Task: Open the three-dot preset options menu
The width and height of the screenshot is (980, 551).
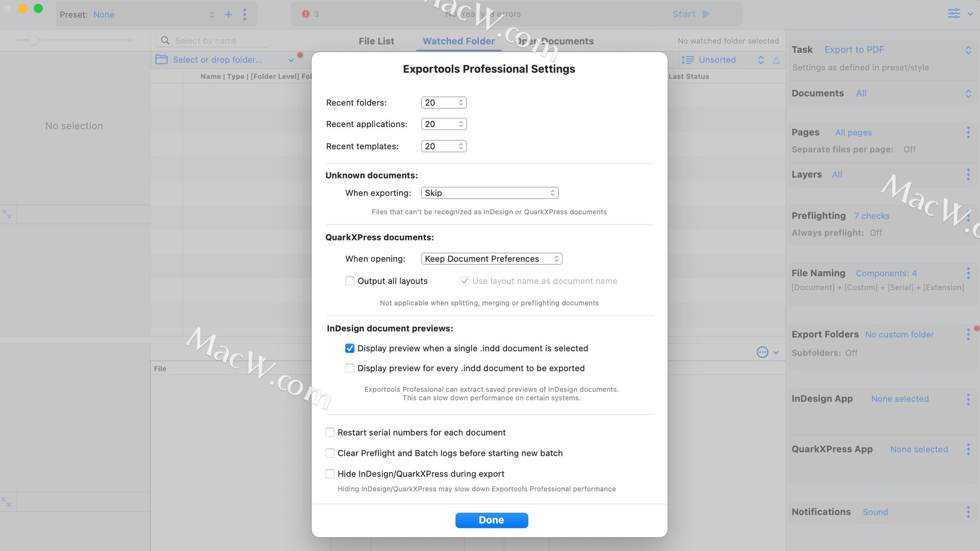Action: coord(244,14)
